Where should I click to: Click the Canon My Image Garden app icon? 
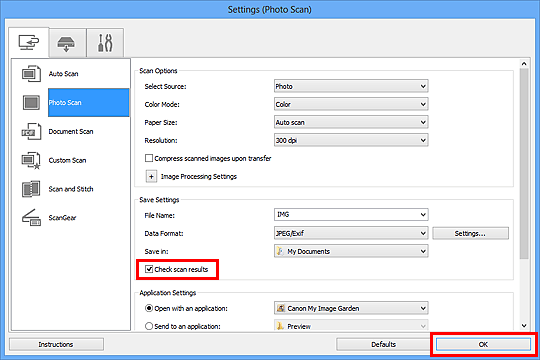point(281,308)
